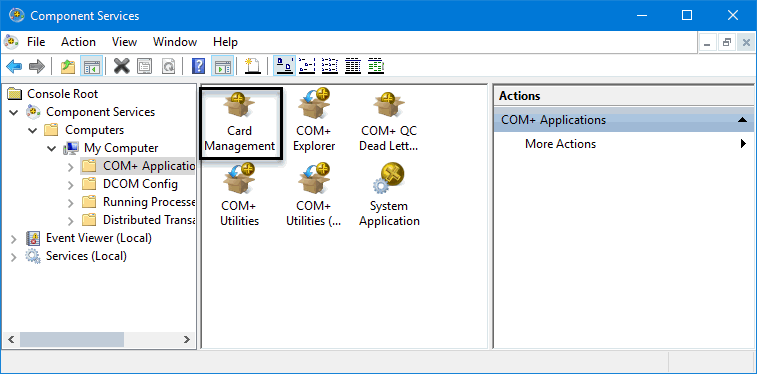Image resolution: width=757 pixels, height=374 pixels.
Task: Click the tree pane horizontal scrollbar thumb
Action: click(72, 339)
